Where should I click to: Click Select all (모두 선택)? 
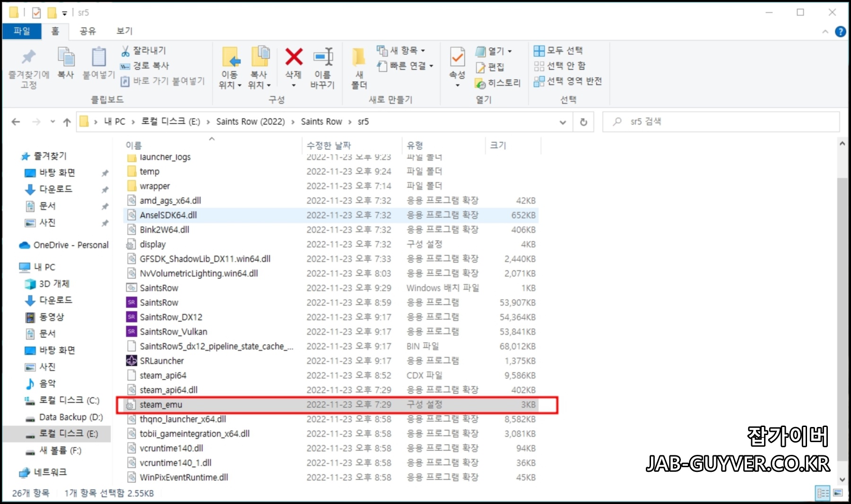click(558, 51)
